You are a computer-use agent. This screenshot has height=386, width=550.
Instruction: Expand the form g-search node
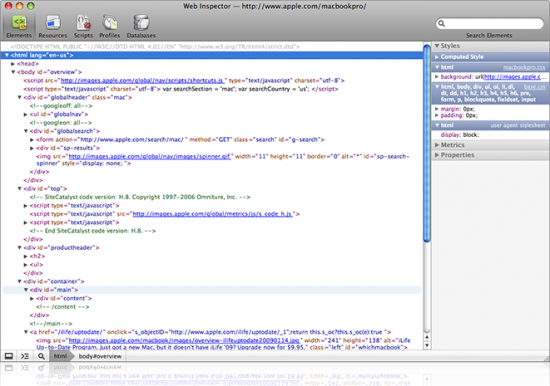point(32,140)
